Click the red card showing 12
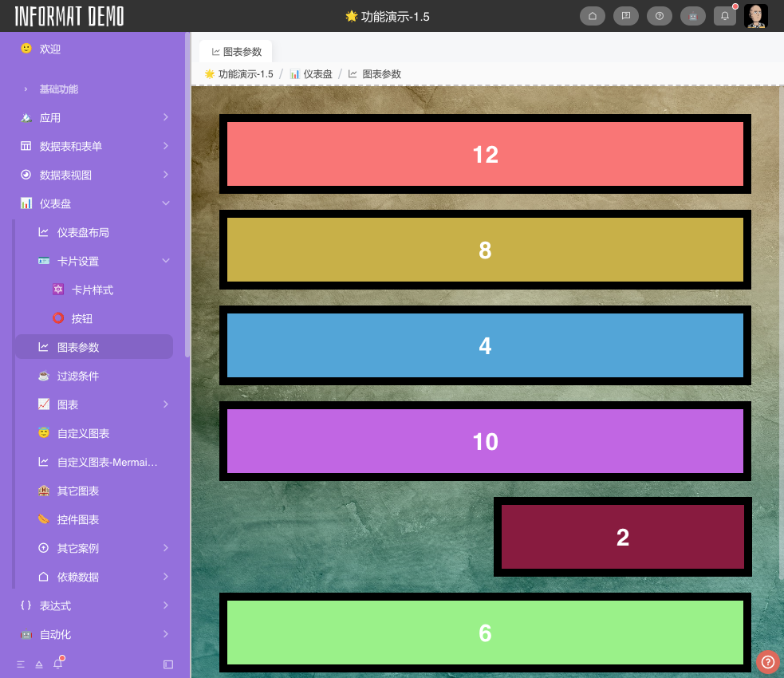 pyautogui.click(x=485, y=154)
